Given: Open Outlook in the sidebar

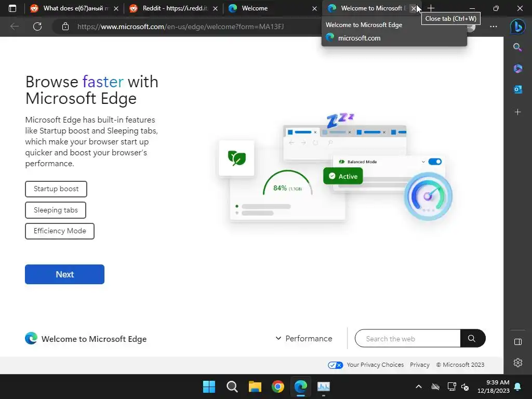Looking at the screenshot, I should pyautogui.click(x=518, y=89).
